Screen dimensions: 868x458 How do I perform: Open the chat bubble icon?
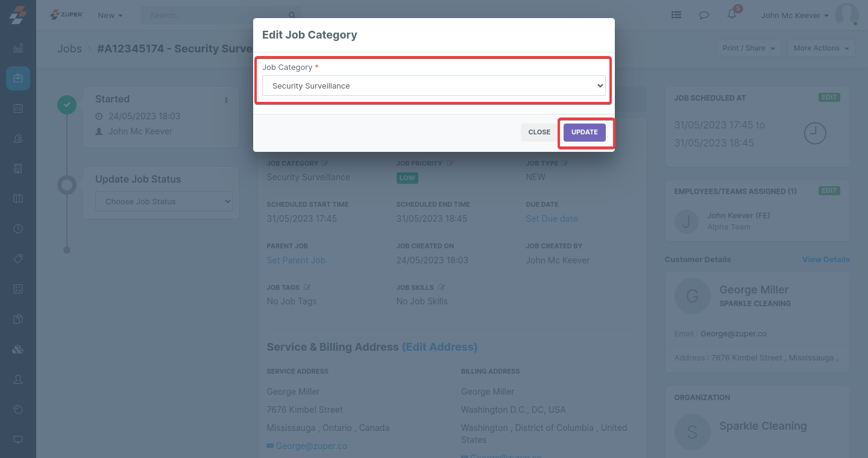tap(703, 15)
